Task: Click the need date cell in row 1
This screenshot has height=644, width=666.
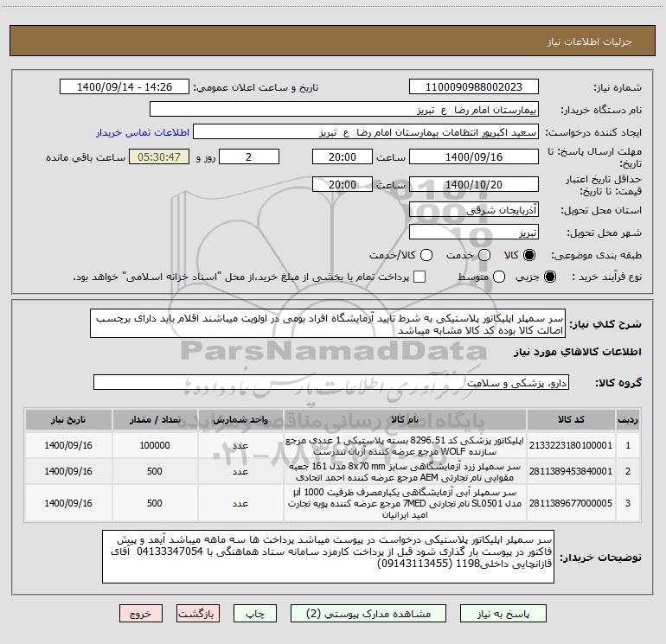Action: coord(68,445)
